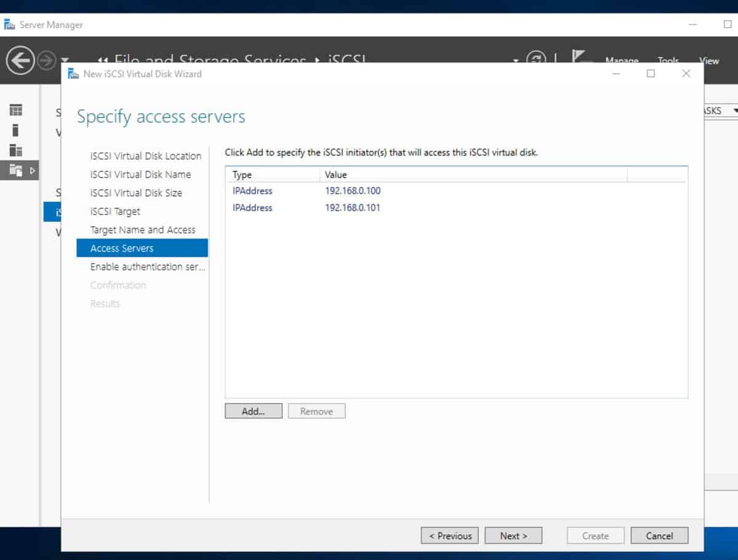The height and width of the screenshot is (560, 738).
Task: Click the File and Storage Services icon
Action: [x=16, y=170]
